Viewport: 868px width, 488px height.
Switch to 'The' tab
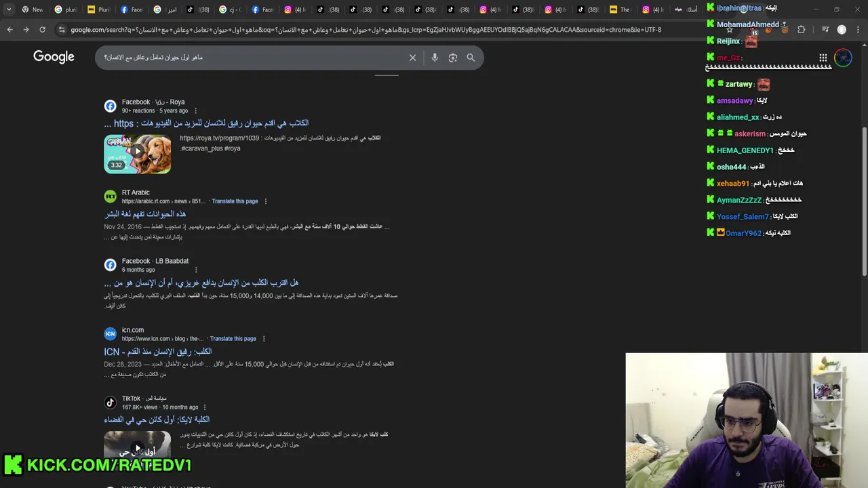[620, 9]
